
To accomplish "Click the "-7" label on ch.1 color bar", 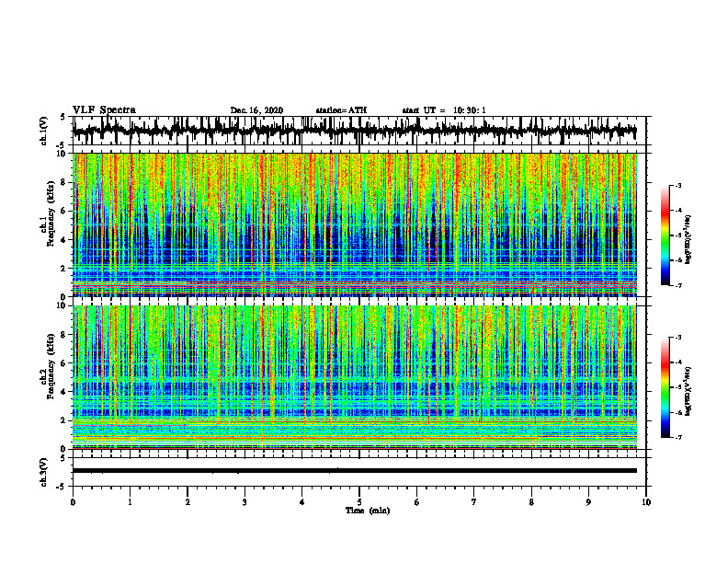I will 678,285.
